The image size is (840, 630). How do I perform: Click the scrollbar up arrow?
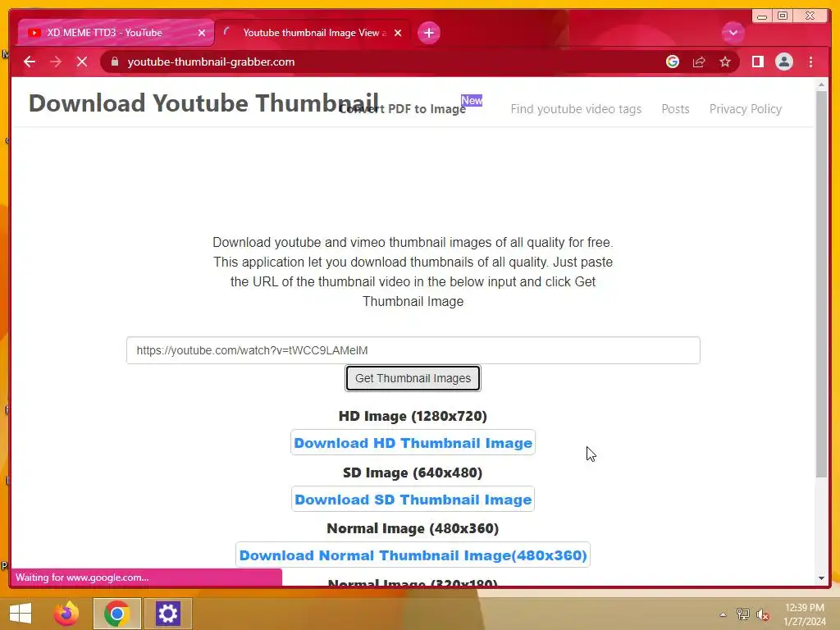pos(821,84)
